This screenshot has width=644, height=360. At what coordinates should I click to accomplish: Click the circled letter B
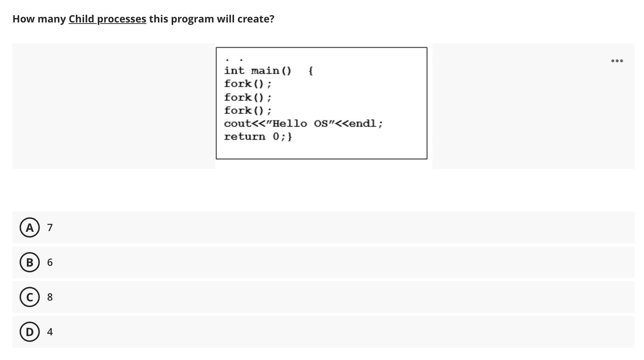(30, 262)
